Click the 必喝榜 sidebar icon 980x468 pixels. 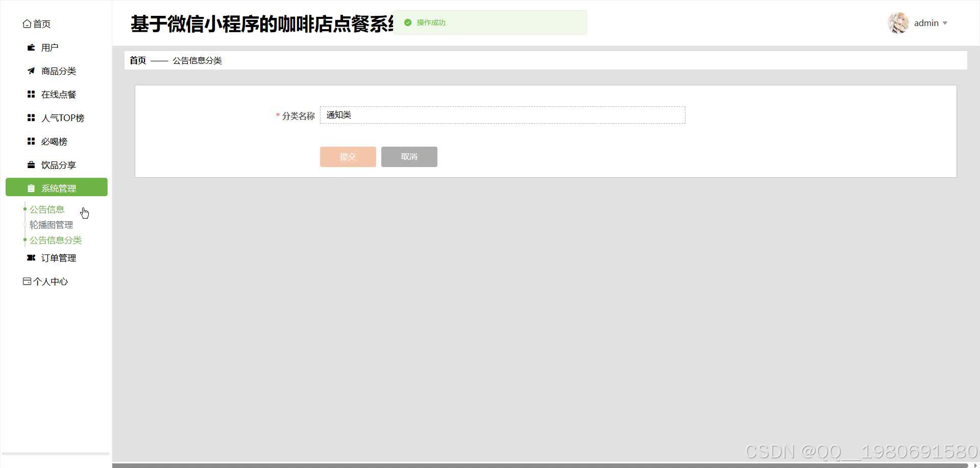point(30,141)
